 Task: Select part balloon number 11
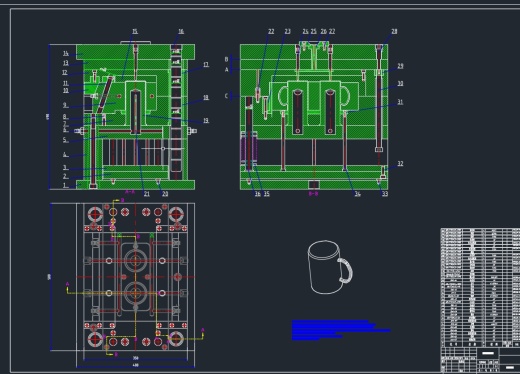66,83
